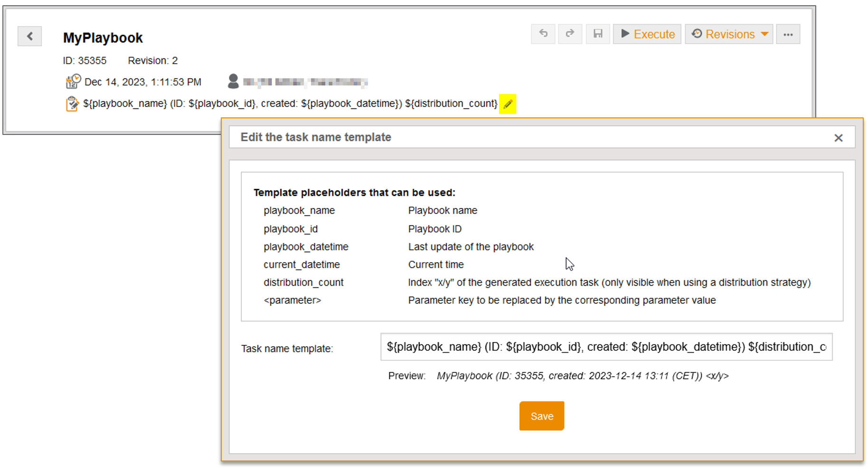868x469 pixels.
Task: Click into Task name template field
Action: pos(606,347)
